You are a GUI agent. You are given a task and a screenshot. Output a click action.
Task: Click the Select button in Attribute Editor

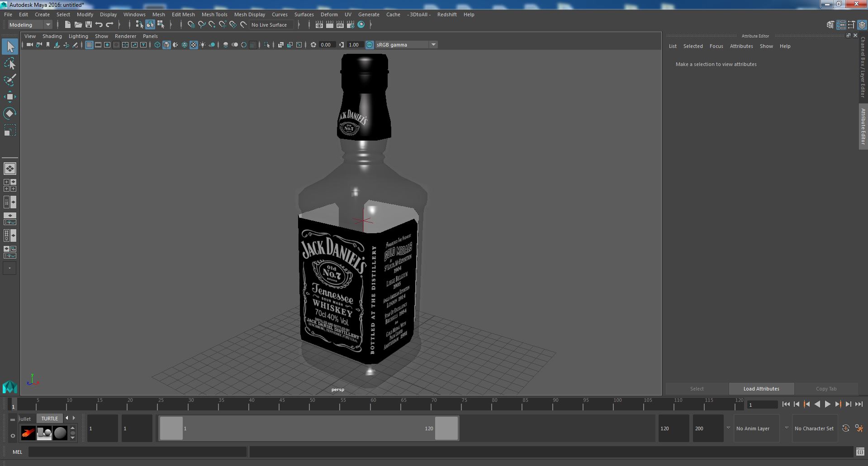[x=697, y=389]
